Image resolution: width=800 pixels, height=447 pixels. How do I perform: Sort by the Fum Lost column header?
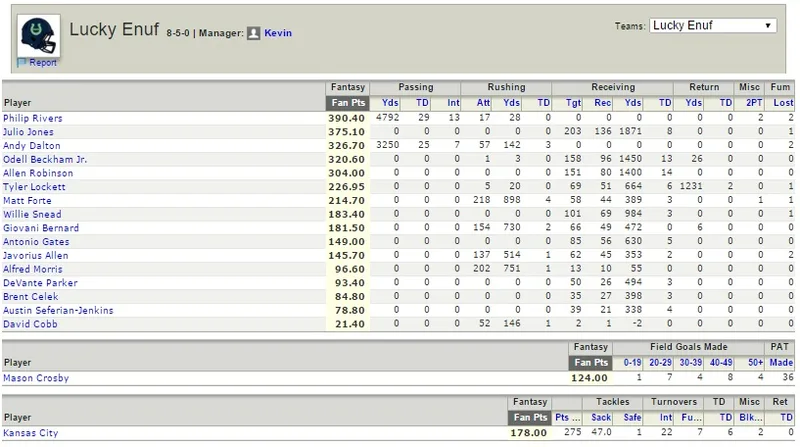pos(783,103)
